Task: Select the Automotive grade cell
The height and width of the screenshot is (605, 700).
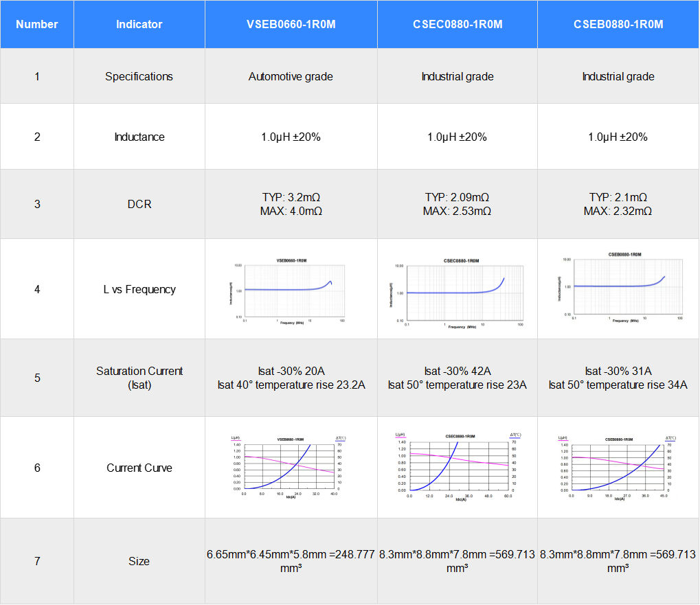Action: pyautogui.click(x=291, y=76)
